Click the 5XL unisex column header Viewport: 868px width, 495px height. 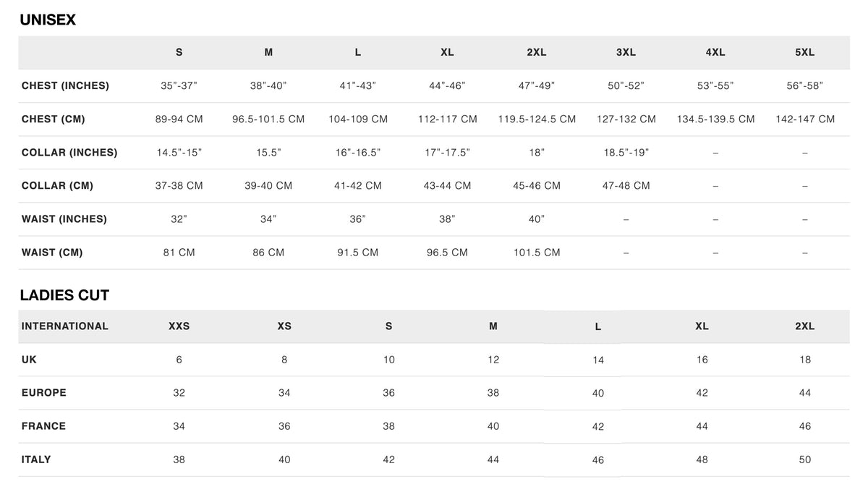tap(804, 52)
